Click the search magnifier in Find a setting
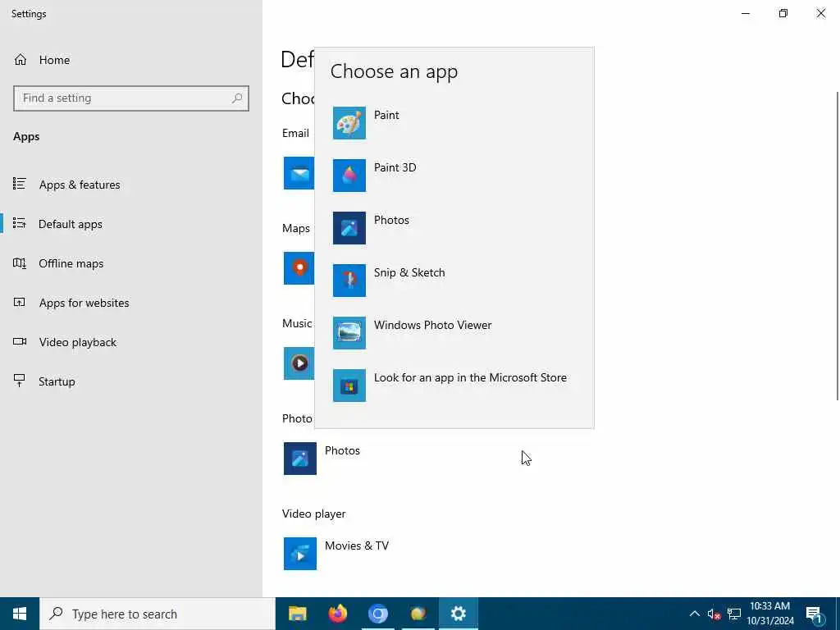 [x=237, y=98]
